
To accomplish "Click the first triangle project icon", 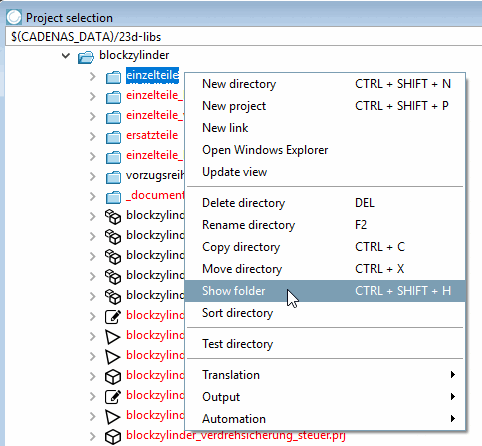I will 113,337.
